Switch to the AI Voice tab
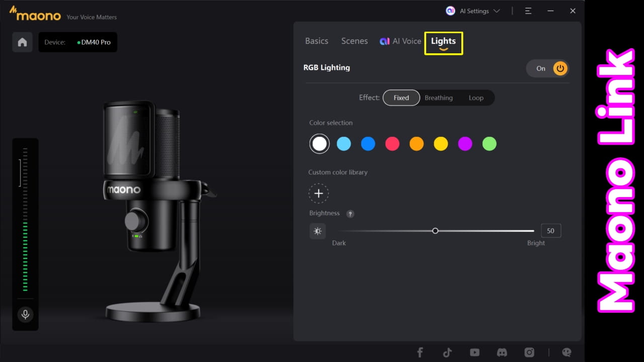 400,41
